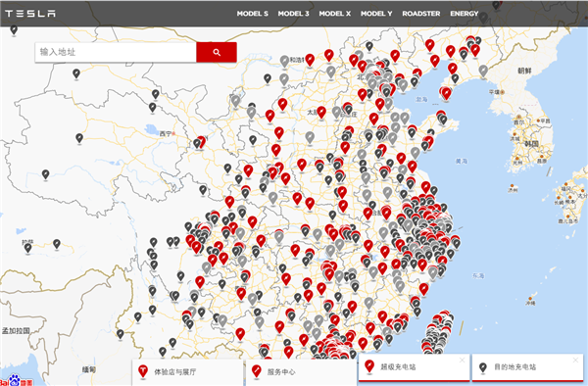Select the dark pin at the 拉萨 label
588x386 pixels.
click(27, 247)
